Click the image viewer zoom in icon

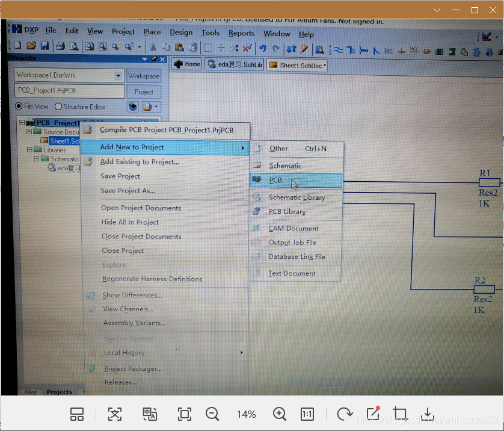279,414
